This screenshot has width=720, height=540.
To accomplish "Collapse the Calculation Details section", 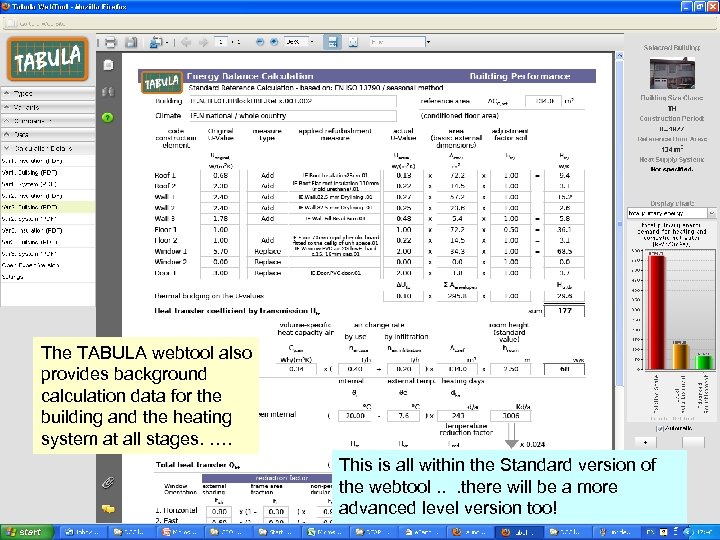I will coord(48,148).
